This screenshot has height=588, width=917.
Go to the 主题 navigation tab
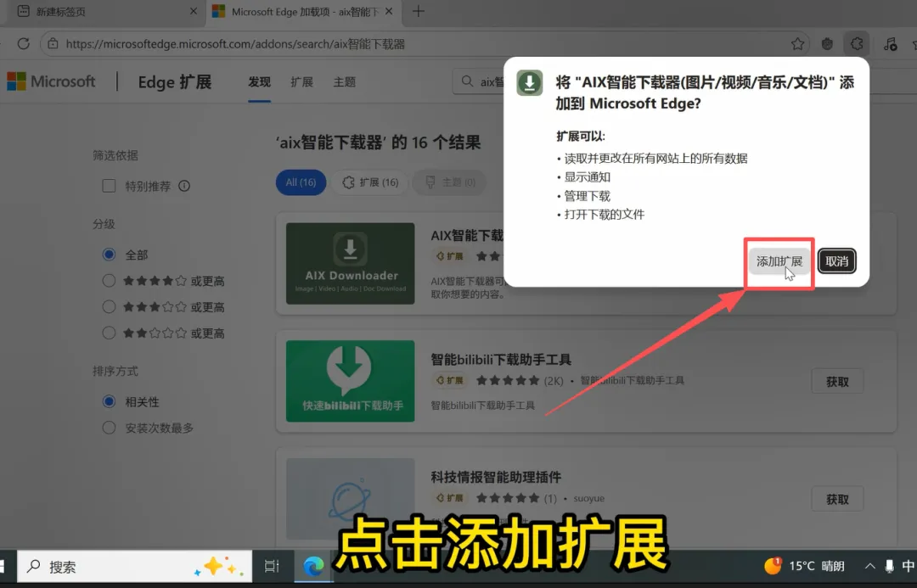(x=345, y=81)
